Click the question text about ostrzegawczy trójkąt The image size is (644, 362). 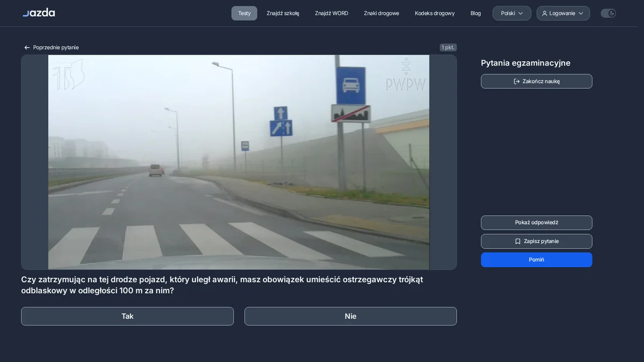222,285
